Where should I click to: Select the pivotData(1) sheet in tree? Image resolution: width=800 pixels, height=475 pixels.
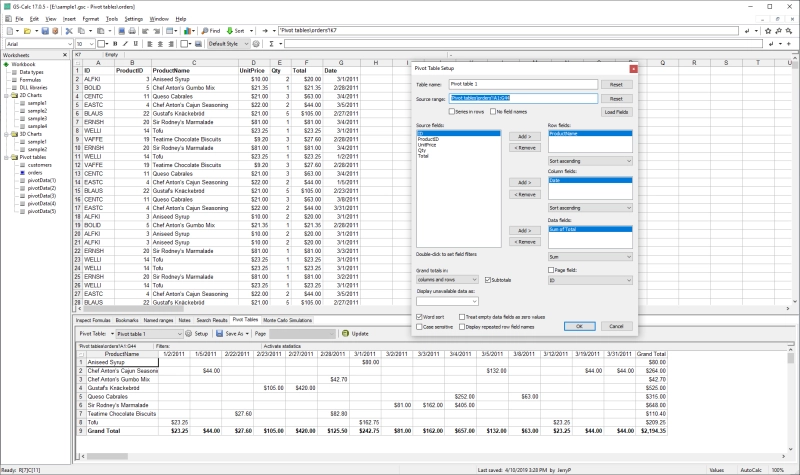pyautogui.click(x=41, y=181)
